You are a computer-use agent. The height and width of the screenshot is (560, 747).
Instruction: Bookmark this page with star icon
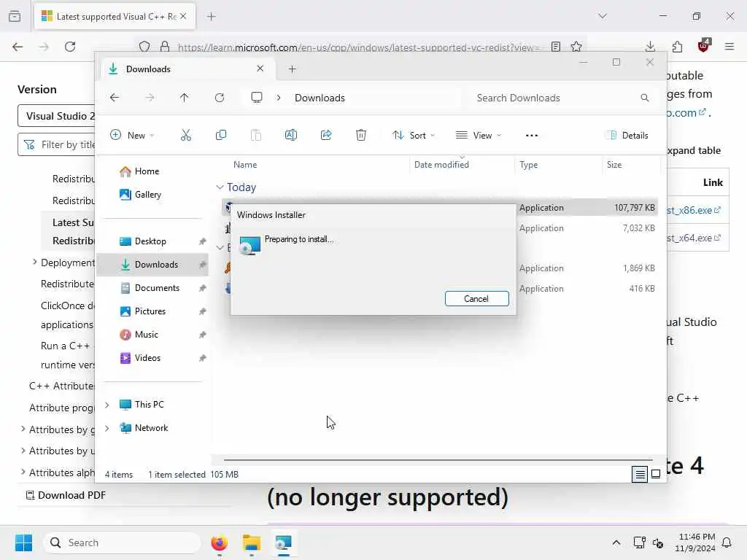(x=576, y=47)
